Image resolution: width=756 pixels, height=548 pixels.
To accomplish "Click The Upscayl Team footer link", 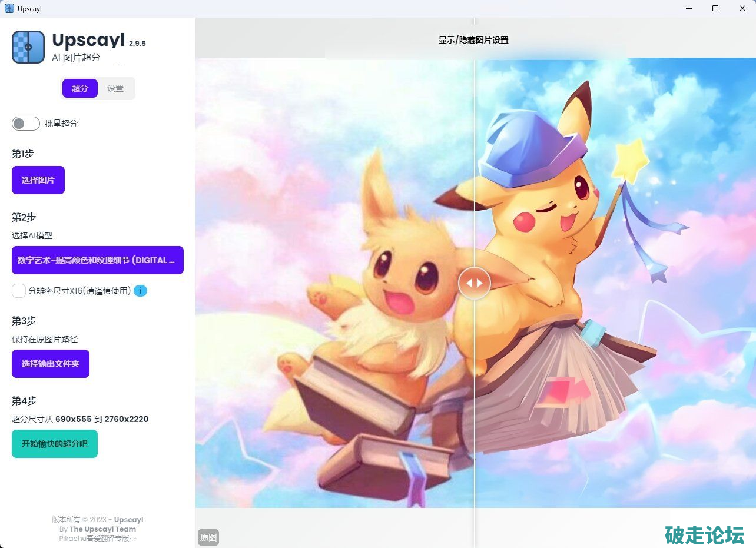I will coord(102,529).
